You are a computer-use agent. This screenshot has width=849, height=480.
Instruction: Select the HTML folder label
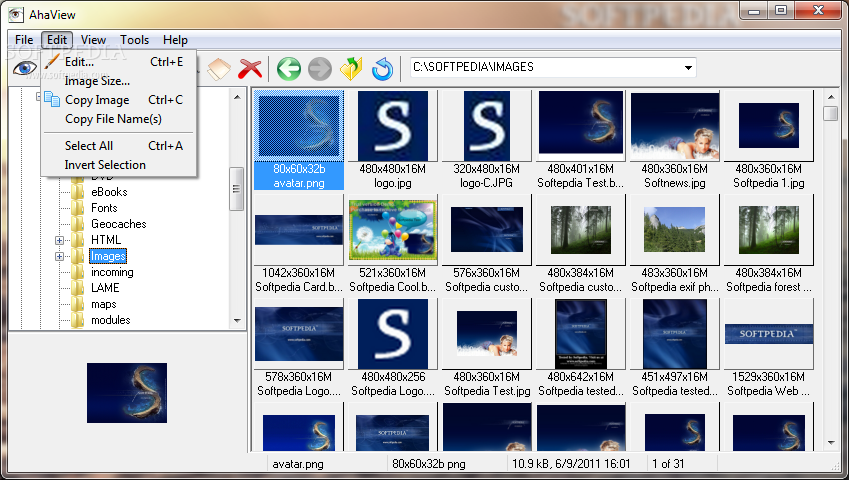106,240
